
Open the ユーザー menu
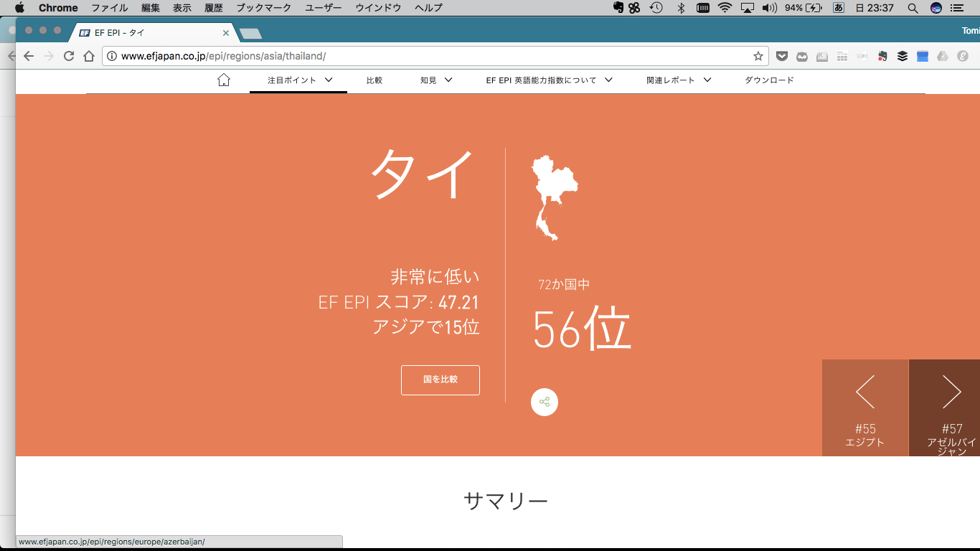[324, 8]
